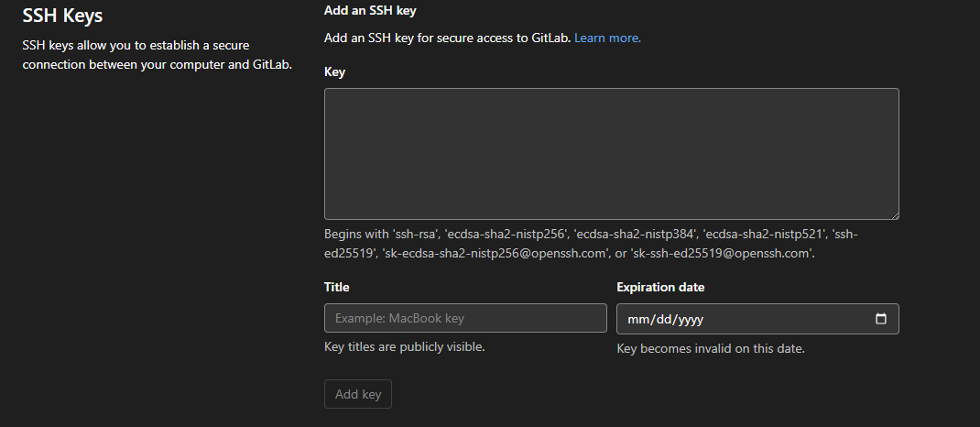Click 'Add an SSH key for secure access' text

pos(448,38)
